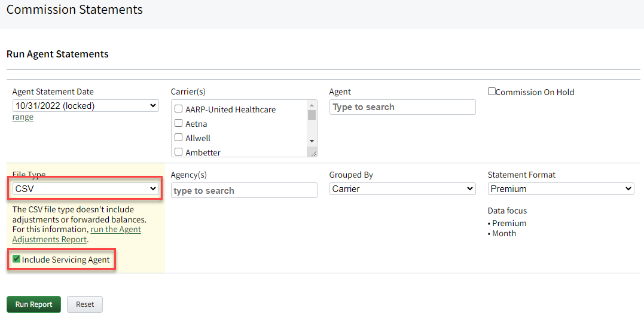
Task: Click the Grouped By label
Action: 351,175
